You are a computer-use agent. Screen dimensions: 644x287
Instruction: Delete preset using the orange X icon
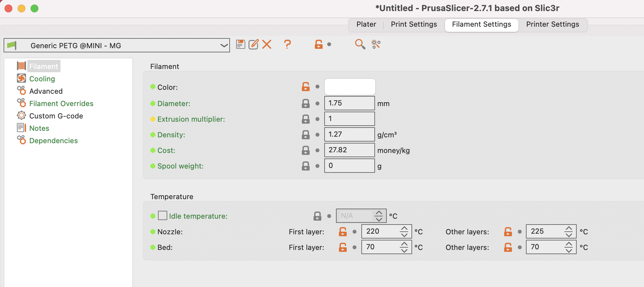pyautogui.click(x=267, y=44)
